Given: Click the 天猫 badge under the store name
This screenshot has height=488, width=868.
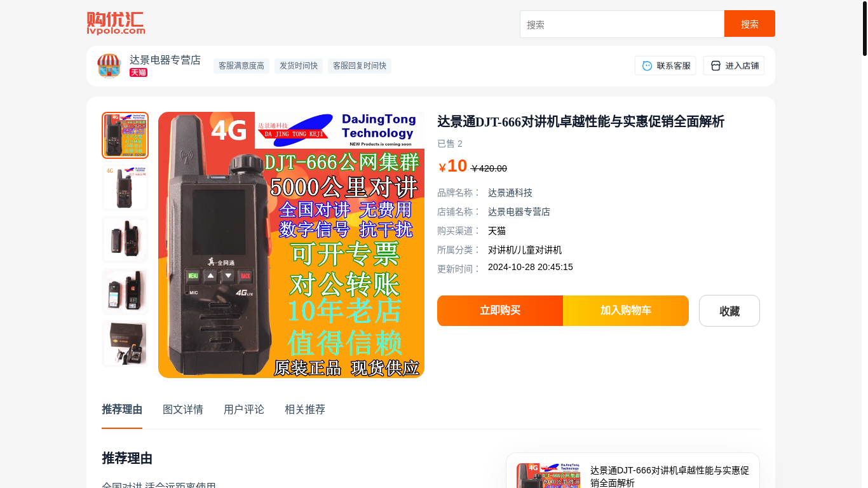Looking at the screenshot, I should [x=139, y=72].
